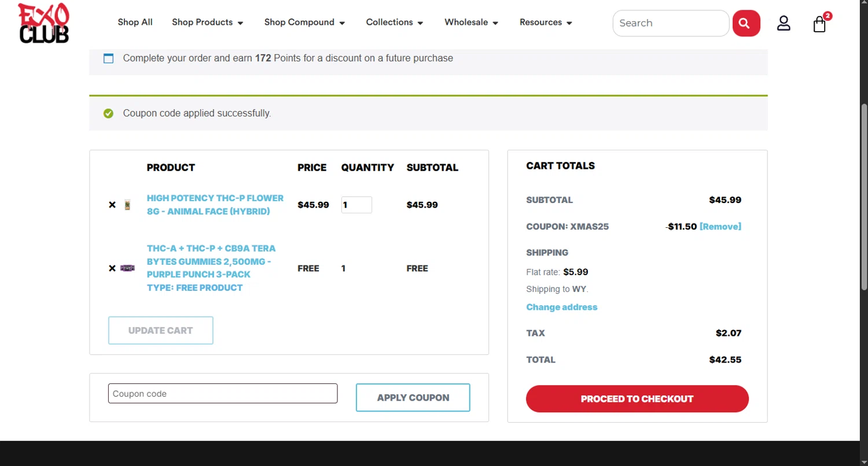This screenshot has height=466, width=868.
Task: Click Apply Coupon button
Action: (x=413, y=398)
